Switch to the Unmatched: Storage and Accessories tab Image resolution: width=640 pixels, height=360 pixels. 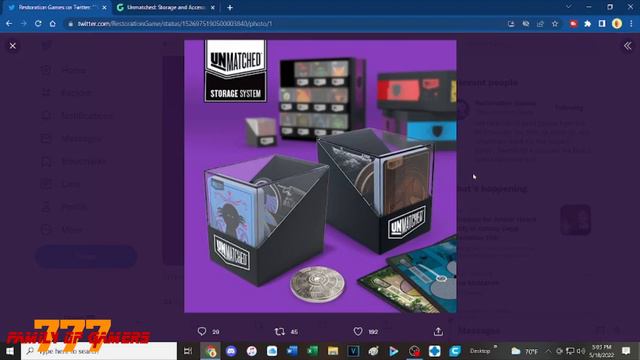tap(165, 7)
